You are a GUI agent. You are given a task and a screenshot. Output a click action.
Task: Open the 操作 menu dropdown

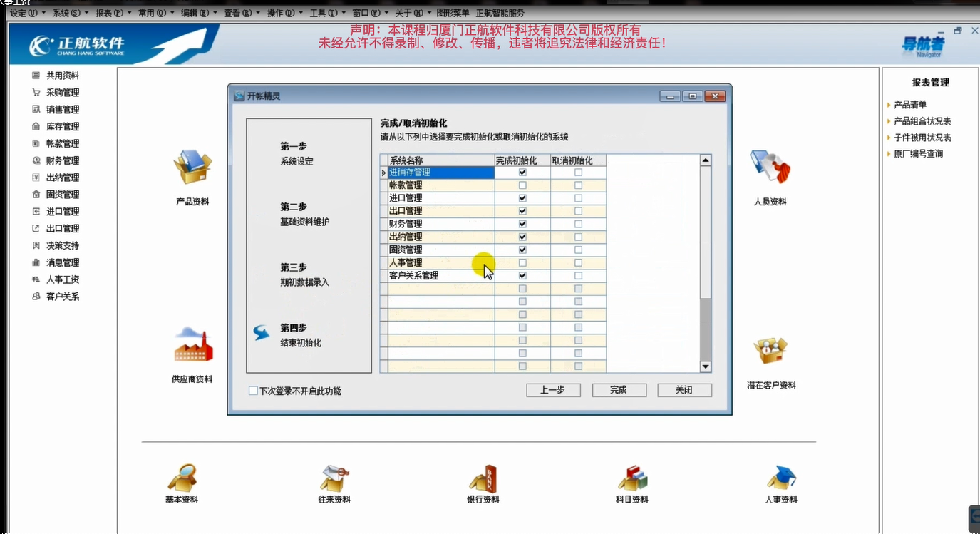(x=284, y=13)
